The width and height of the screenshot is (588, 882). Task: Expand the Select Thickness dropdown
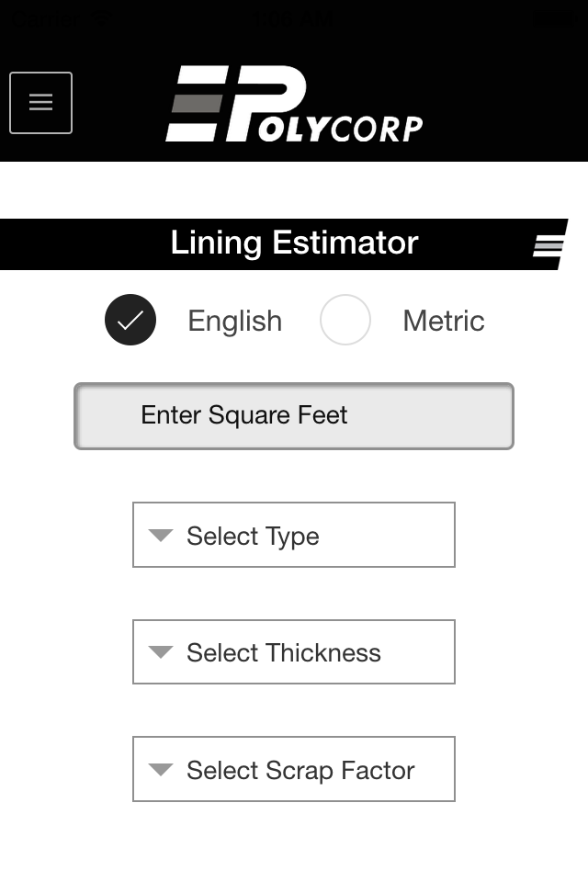pyautogui.click(x=294, y=652)
